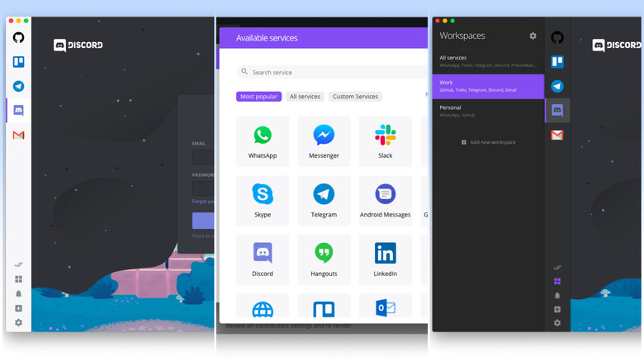The height and width of the screenshot is (362, 644).
Task: Choose the Telegram service tile in Available services
Action: (x=324, y=201)
